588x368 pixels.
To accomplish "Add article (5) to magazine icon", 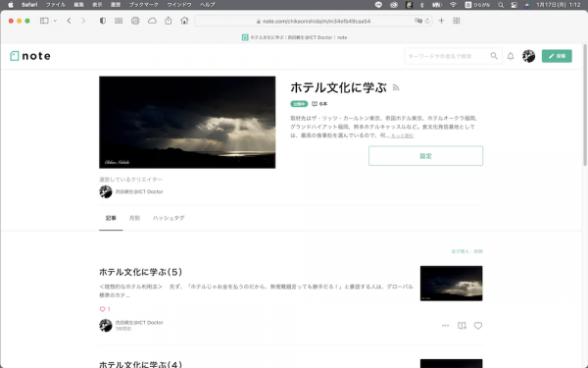I will pyautogui.click(x=462, y=326).
